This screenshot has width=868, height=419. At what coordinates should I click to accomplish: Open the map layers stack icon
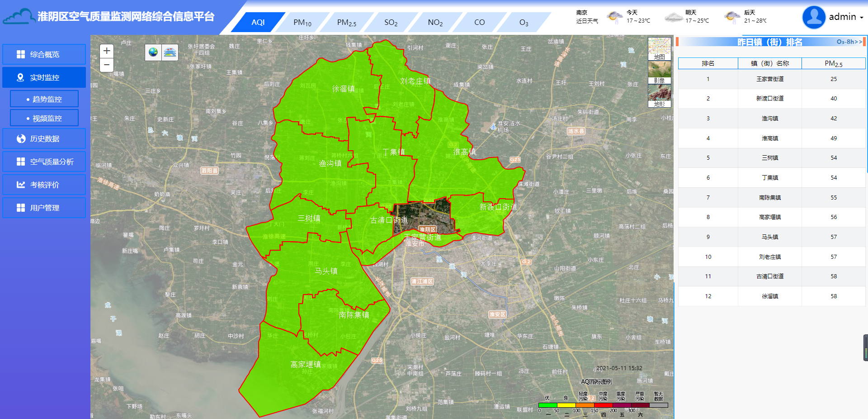click(170, 52)
